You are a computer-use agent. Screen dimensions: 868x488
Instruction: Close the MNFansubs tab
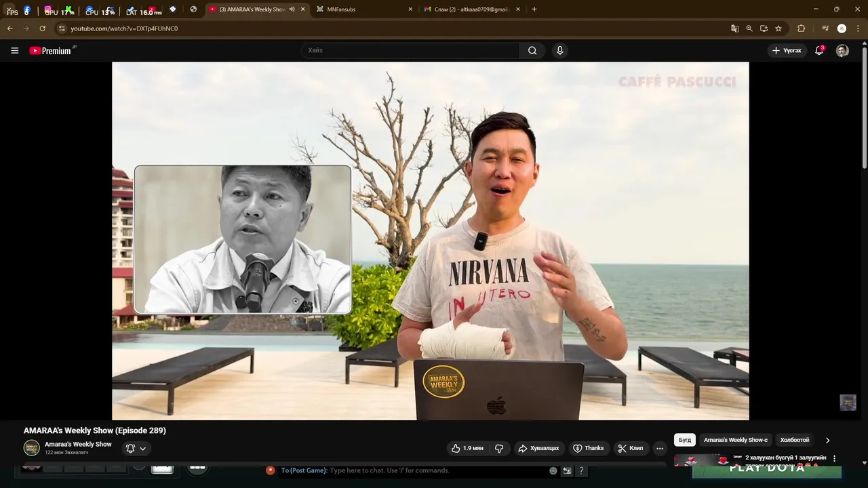point(410,9)
